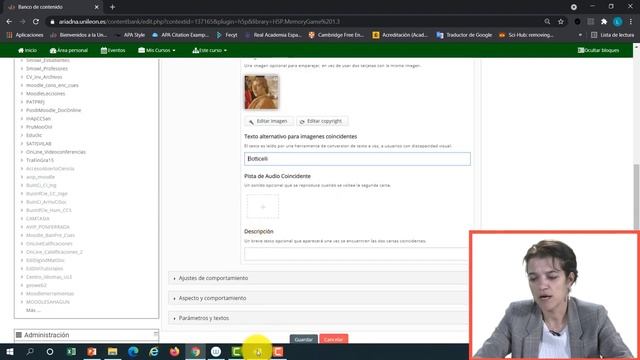
Task: Expand Aspecto y comportamiento section
Action: point(318,298)
